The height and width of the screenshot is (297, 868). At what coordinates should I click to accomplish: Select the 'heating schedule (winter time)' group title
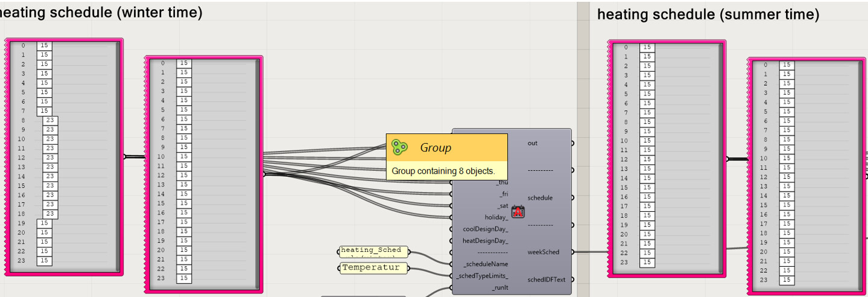point(101,13)
